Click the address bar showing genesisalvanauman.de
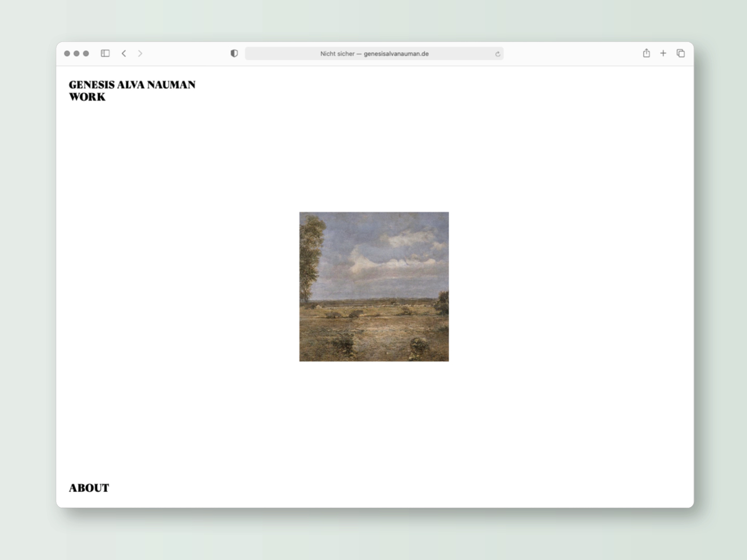 click(x=374, y=53)
